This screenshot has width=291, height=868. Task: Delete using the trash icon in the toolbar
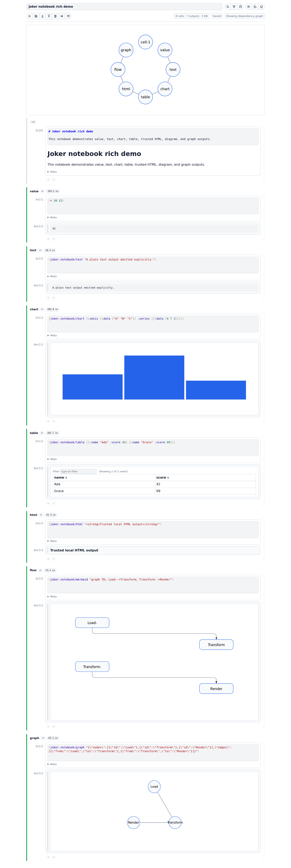(x=55, y=16)
